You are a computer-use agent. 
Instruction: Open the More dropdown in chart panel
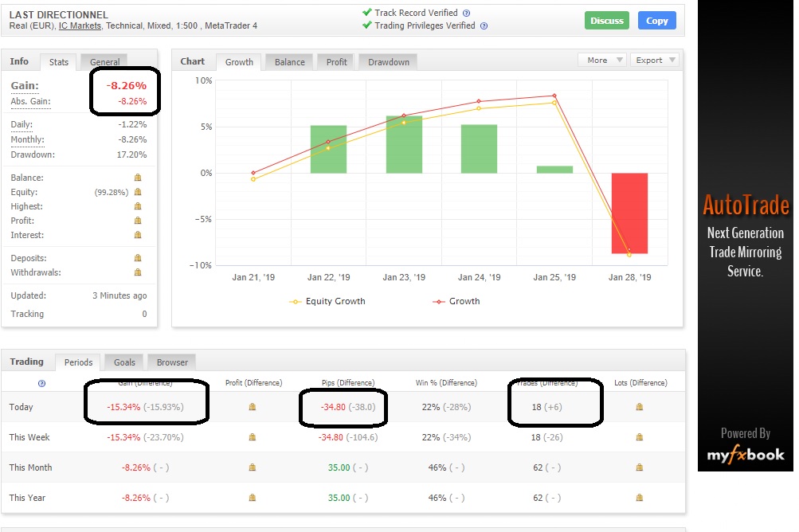coord(601,61)
